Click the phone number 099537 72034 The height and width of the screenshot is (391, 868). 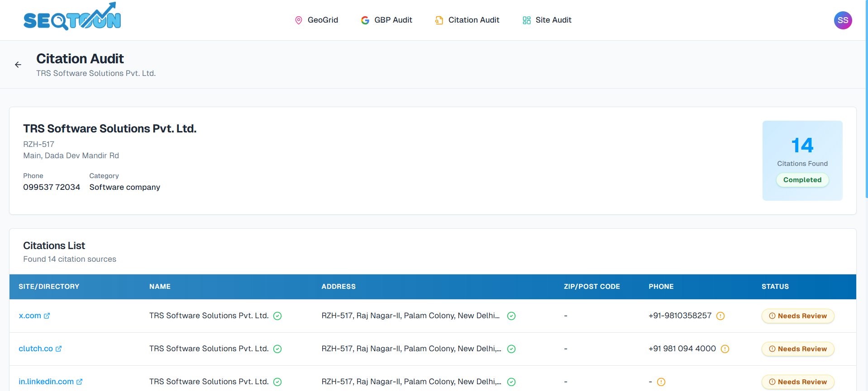[52, 187]
